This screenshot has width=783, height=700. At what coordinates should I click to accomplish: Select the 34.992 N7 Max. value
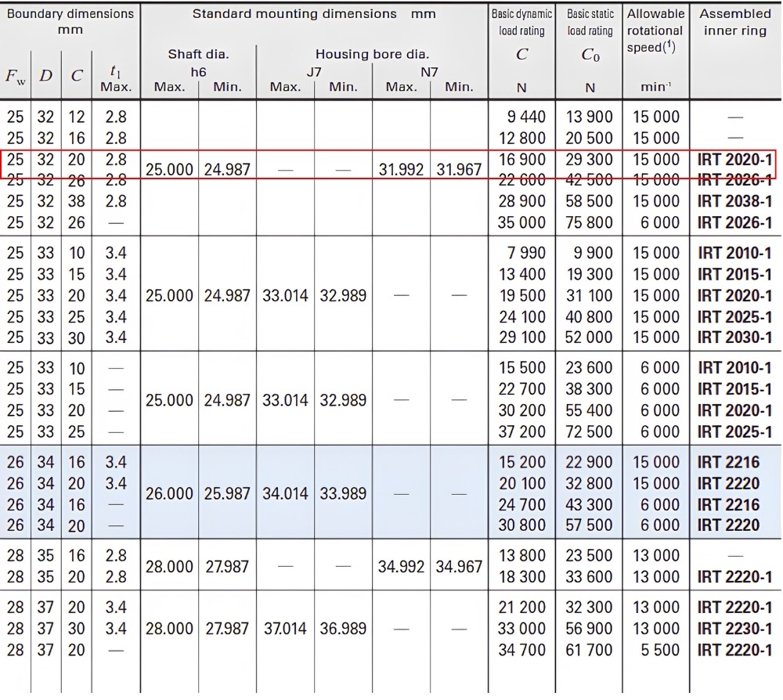click(401, 567)
